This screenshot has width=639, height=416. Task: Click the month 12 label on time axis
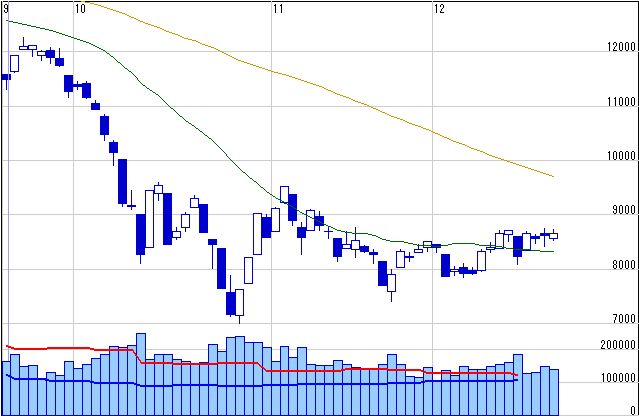click(438, 9)
